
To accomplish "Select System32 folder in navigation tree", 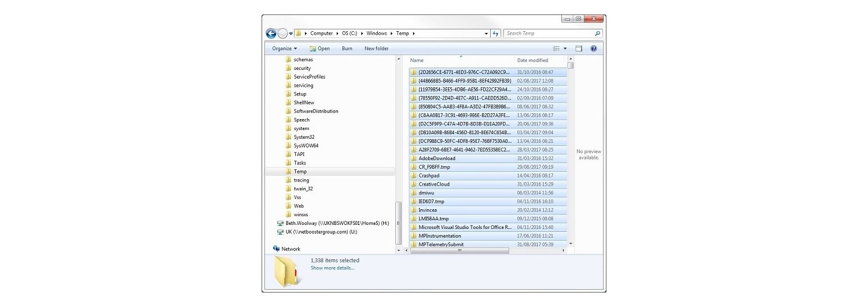I will coord(304,137).
